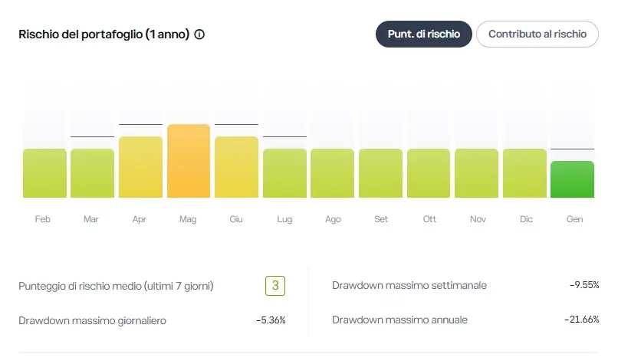Select the November risk bar
Image resolution: width=618 pixels, height=364 pixels.
click(x=477, y=173)
